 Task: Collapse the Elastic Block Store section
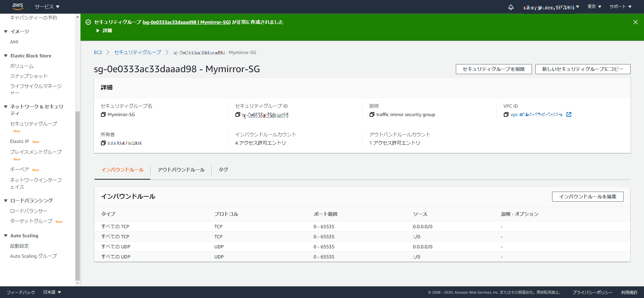point(6,56)
